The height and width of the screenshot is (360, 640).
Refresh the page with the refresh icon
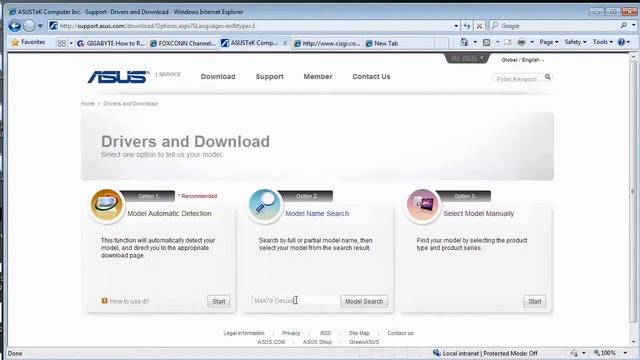point(467,26)
